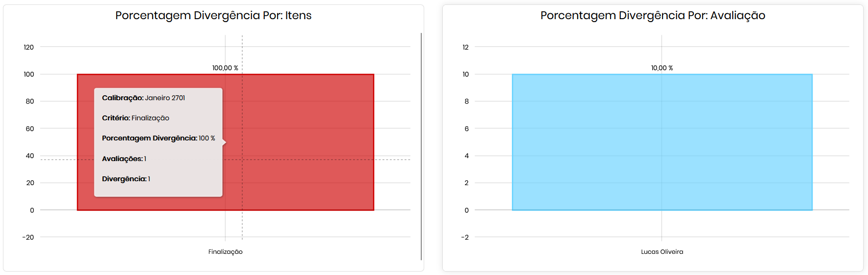
Task: Click the tooltip's Porcentagem Divergência: 100 % line
Action: 158,138
